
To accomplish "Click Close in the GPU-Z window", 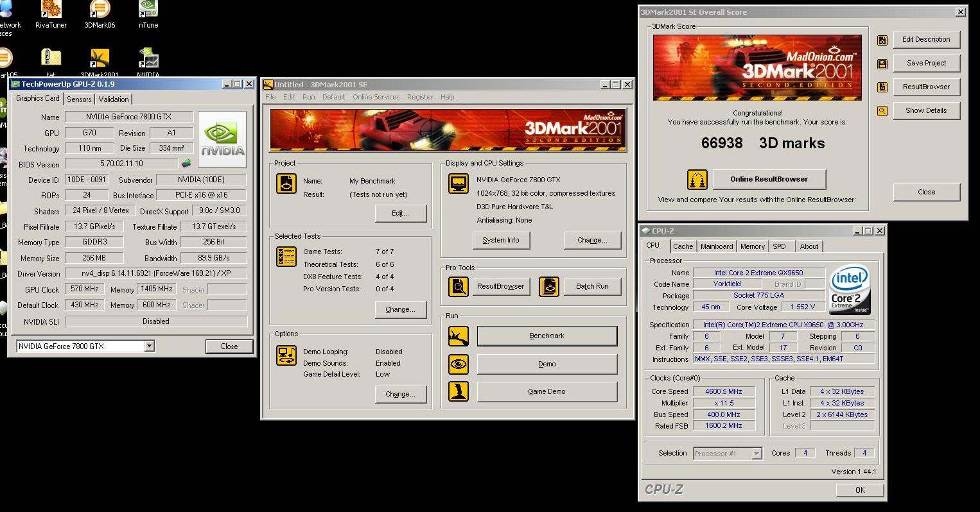I will coord(229,346).
